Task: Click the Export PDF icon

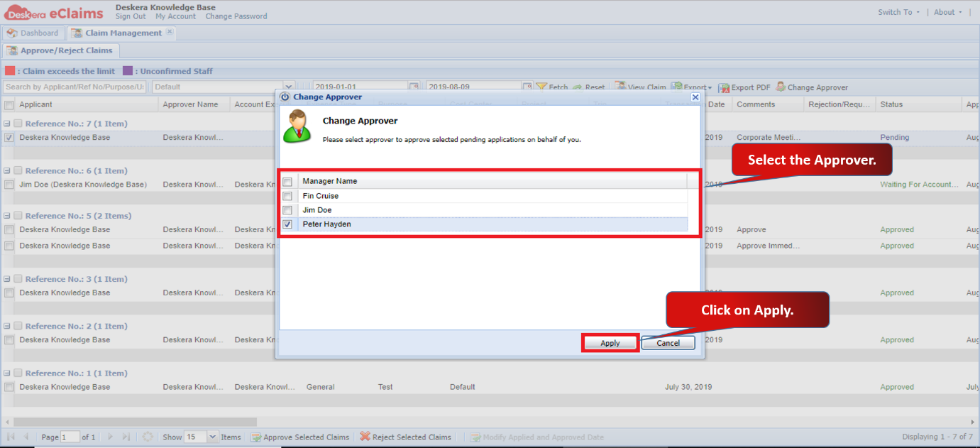Action: tap(724, 88)
